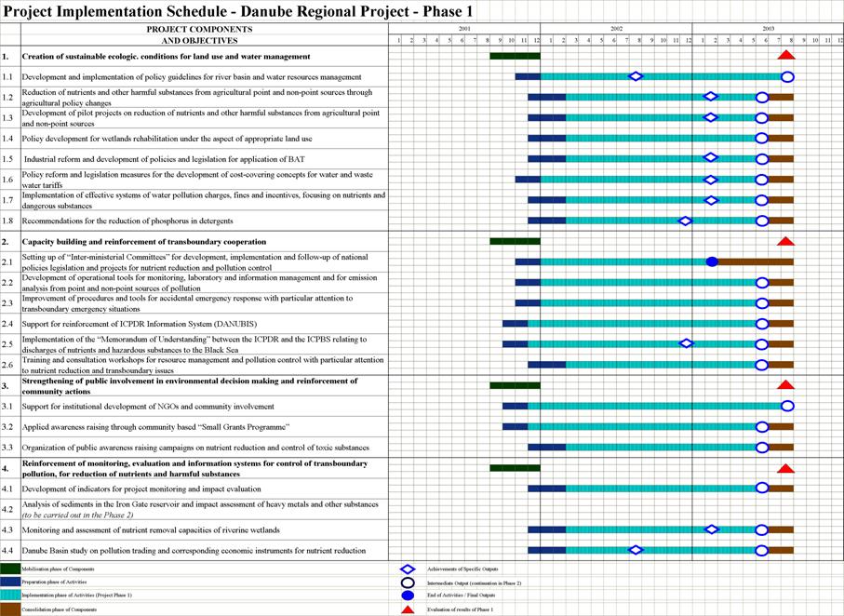The height and width of the screenshot is (616, 844).
Task: Click the red triangle in row 4
Action: [785, 468]
